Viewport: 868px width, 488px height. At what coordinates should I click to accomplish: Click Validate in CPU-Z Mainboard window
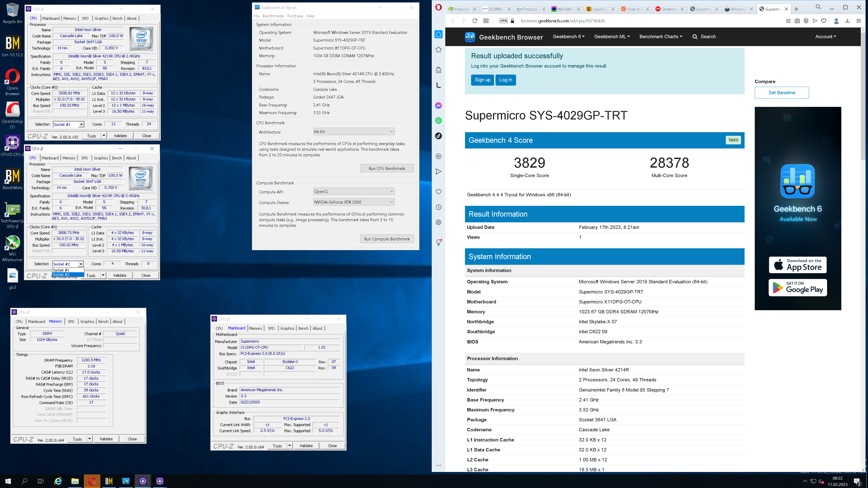point(306,446)
